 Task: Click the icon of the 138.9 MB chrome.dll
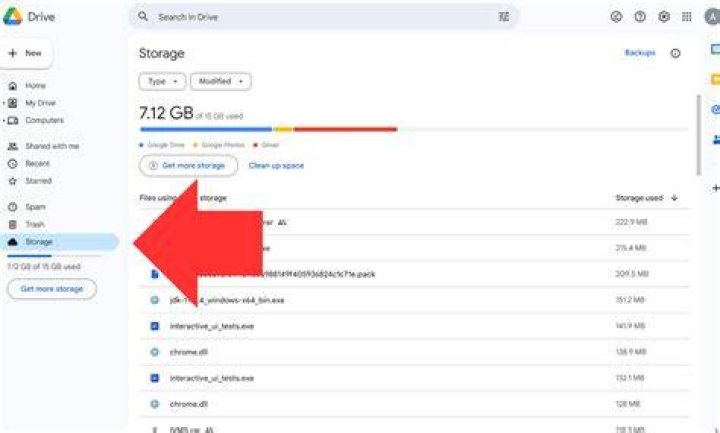(x=155, y=352)
